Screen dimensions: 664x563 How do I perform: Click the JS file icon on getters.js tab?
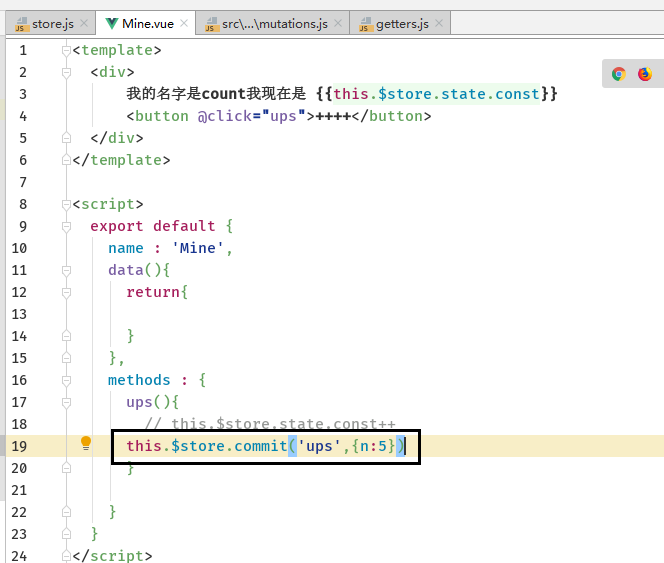(x=365, y=24)
